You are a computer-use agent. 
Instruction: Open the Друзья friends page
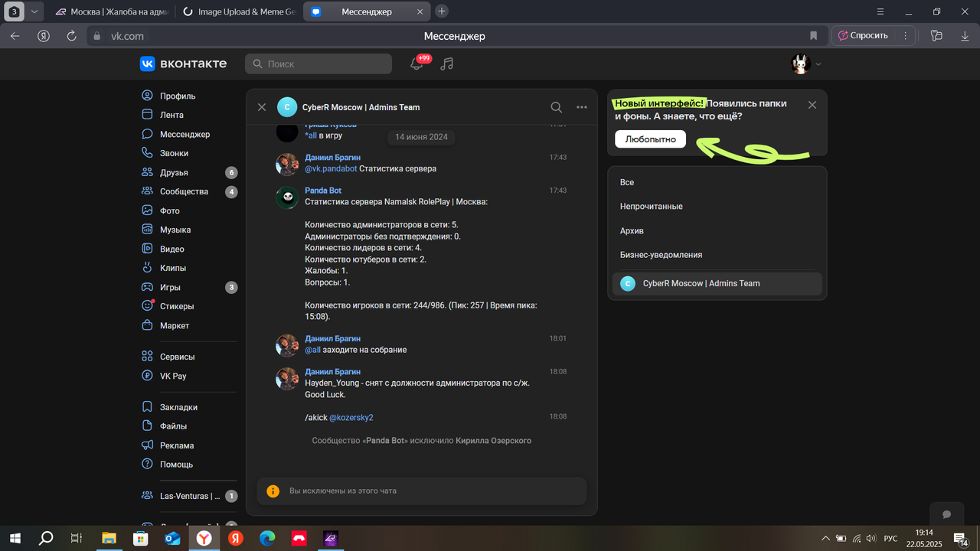174,172
